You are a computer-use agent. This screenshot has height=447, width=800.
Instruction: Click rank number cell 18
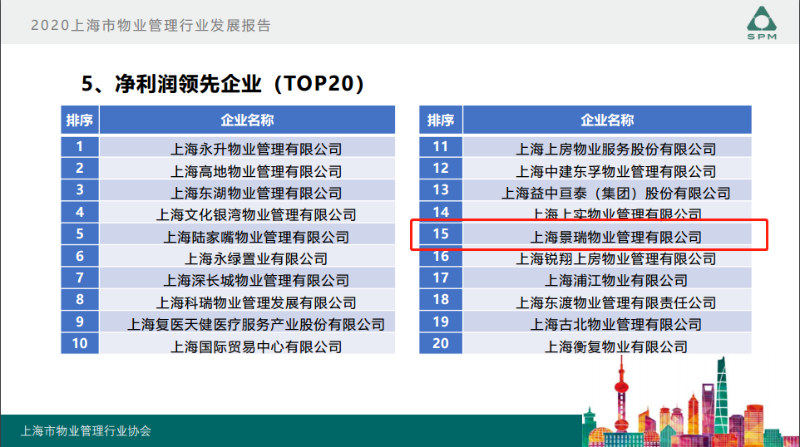point(441,300)
